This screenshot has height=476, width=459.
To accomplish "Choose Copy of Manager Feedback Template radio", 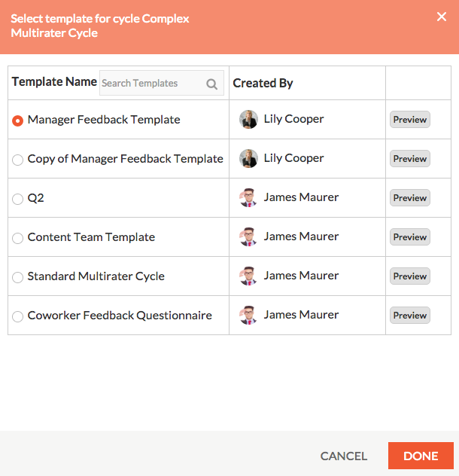I will (x=17, y=160).
